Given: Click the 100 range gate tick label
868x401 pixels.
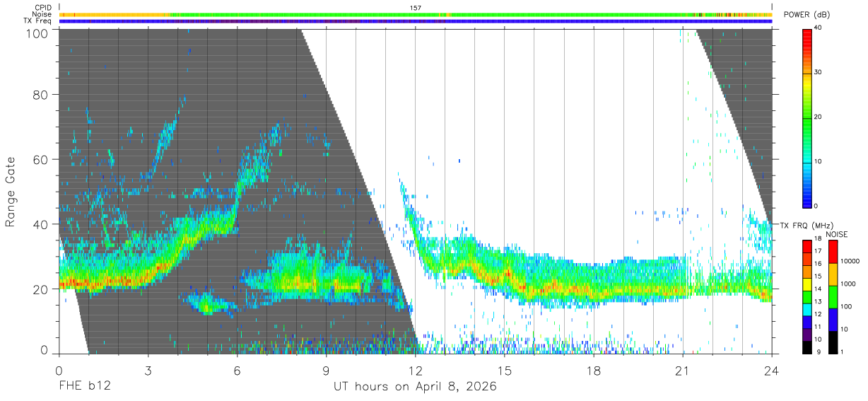Looking at the screenshot, I should pos(38,33).
